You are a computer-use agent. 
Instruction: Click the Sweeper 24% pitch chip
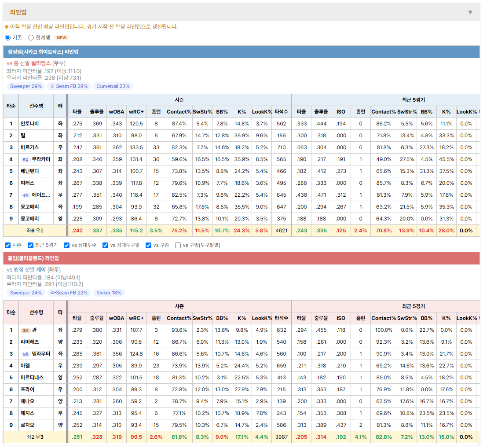(26, 293)
